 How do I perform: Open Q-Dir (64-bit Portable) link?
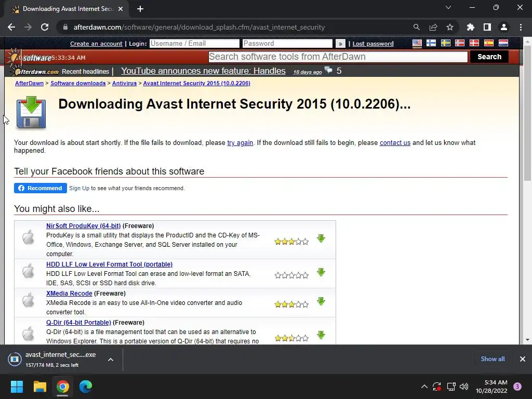78,323
